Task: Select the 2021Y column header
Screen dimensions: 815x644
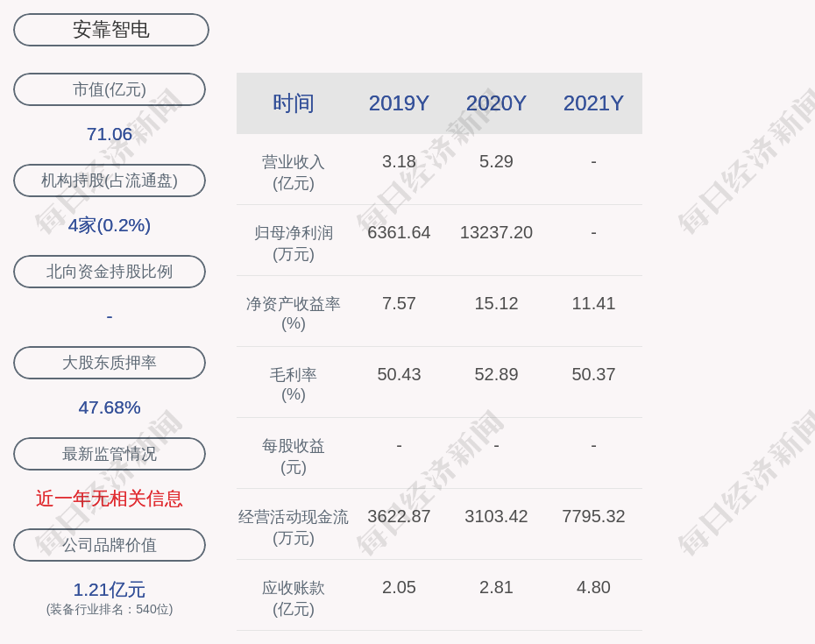Action: 593,103
